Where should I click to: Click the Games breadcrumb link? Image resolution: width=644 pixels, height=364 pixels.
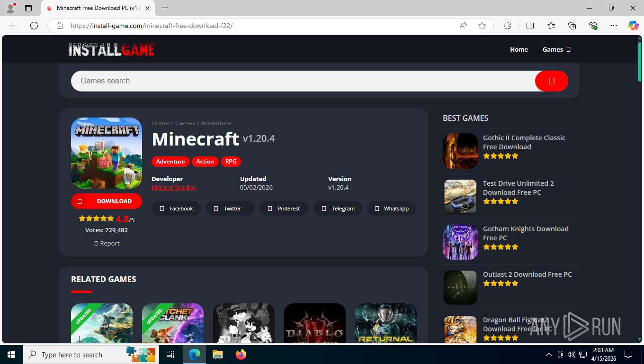tap(185, 123)
